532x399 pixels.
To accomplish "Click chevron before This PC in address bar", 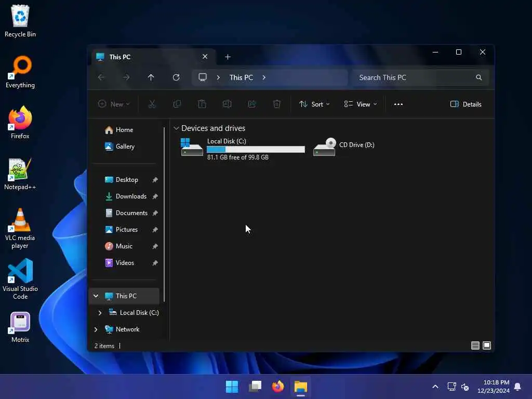I will [x=218, y=77].
